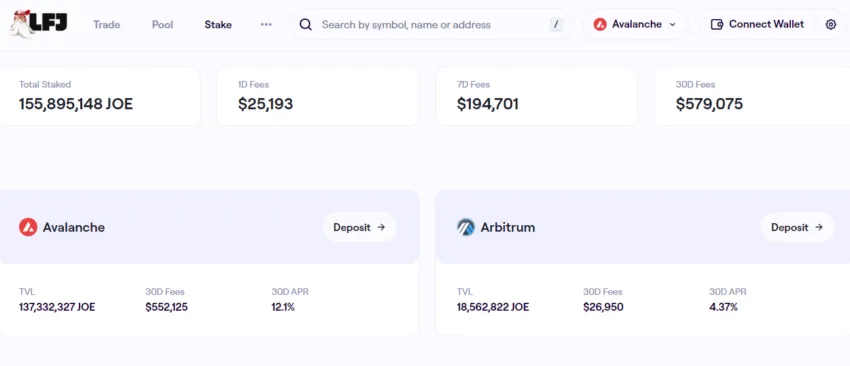Open settings gear icon
The image size is (850, 366).
tap(830, 24)
